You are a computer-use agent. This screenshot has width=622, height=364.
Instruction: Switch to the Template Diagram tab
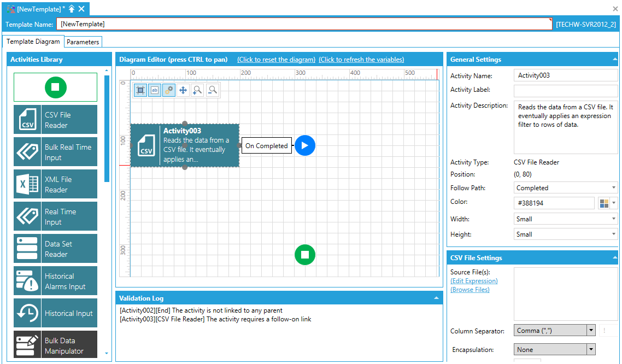(x=33, y=42)
